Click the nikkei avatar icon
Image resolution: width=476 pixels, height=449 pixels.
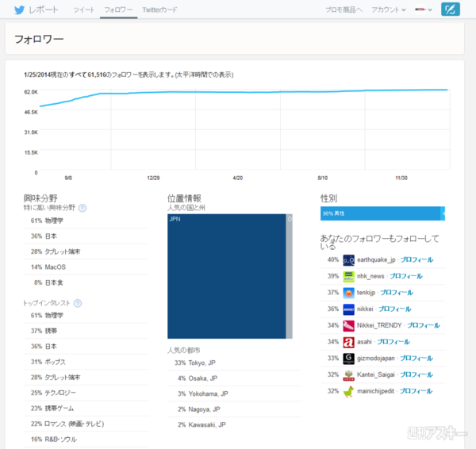[x=348, y=309]
